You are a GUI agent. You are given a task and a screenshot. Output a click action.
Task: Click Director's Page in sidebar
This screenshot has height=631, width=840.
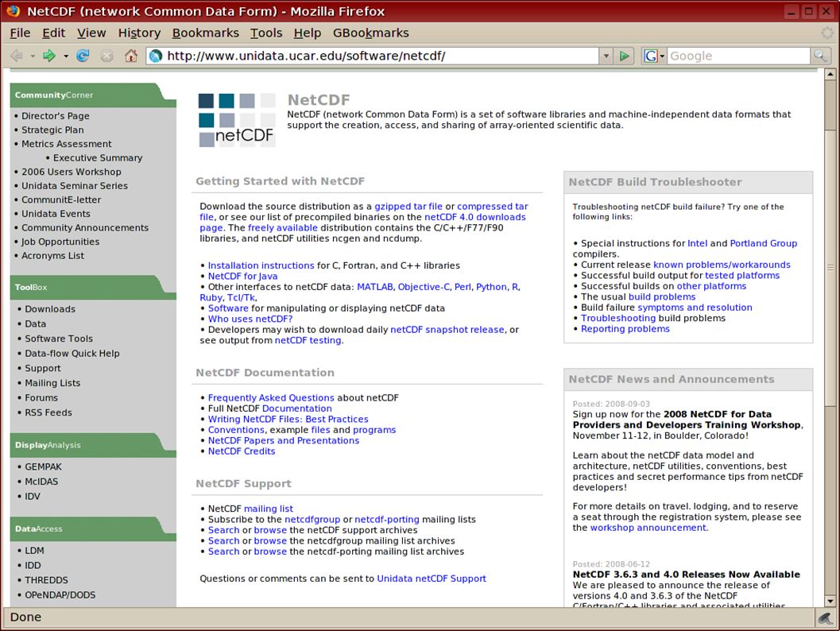(55, 116)
